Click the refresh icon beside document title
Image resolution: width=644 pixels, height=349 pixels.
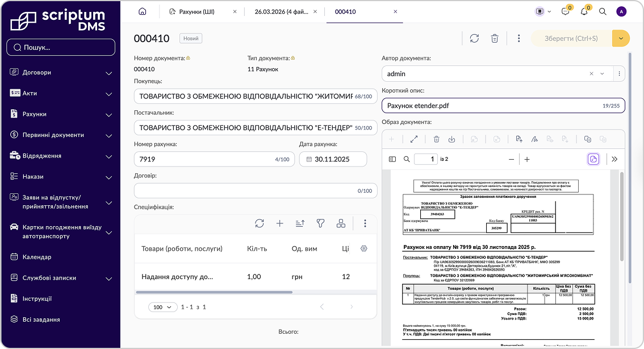[x=474, y=38]
